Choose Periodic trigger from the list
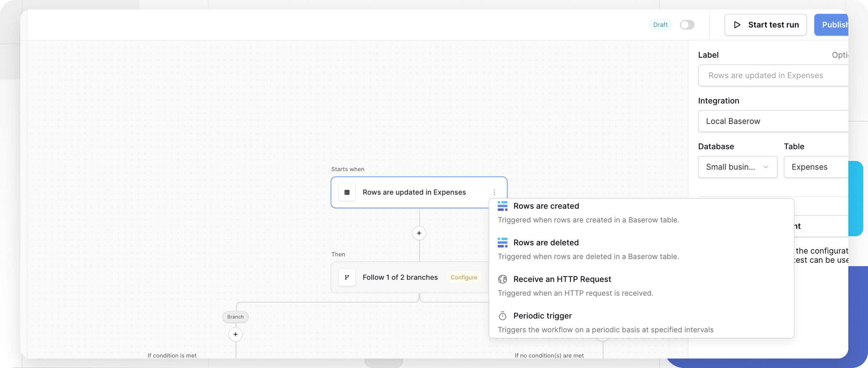The image size is (868, 368). pos(542,316)
